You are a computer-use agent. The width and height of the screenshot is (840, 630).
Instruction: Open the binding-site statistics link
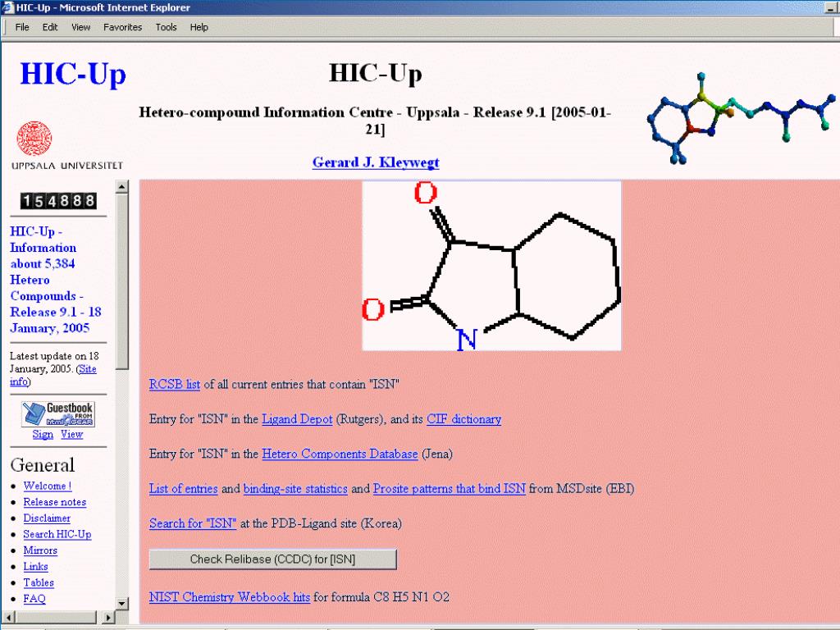tap(295, 489)
